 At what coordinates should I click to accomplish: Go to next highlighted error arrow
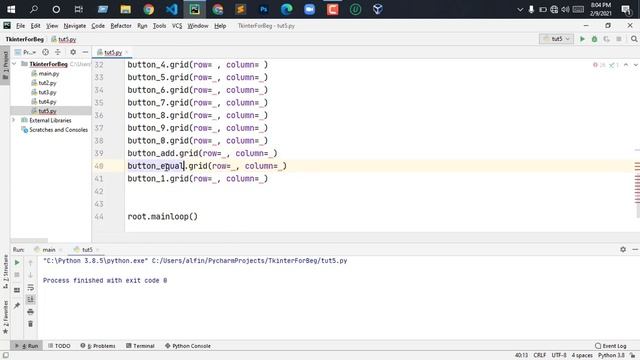636,64
